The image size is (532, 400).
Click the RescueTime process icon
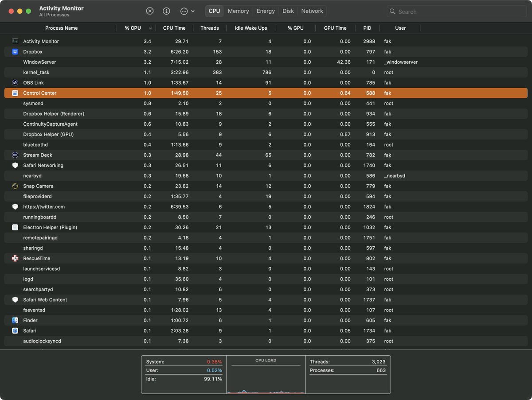15,258
